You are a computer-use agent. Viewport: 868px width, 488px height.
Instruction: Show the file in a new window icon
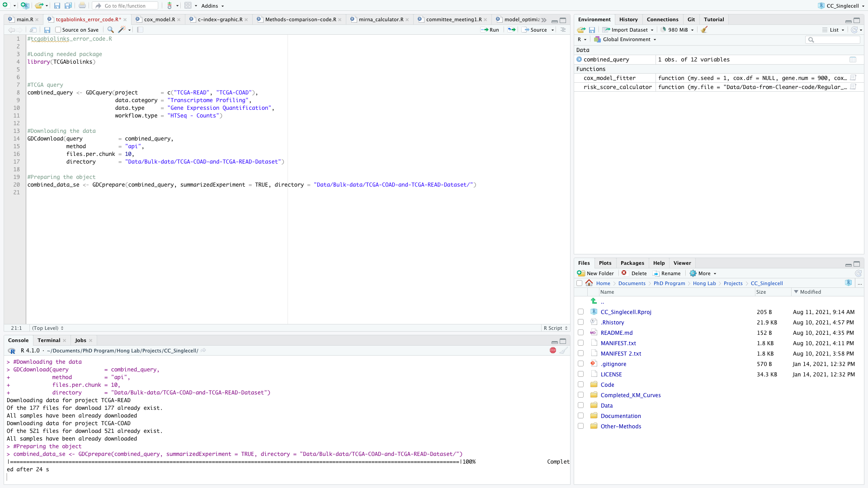click(33, 29)
